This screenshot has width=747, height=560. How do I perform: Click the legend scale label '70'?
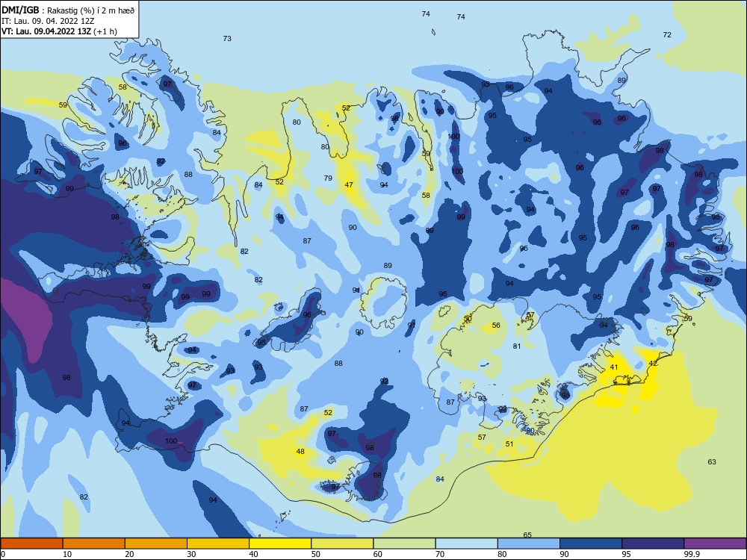pyautogui.click(x=440, y=554)
